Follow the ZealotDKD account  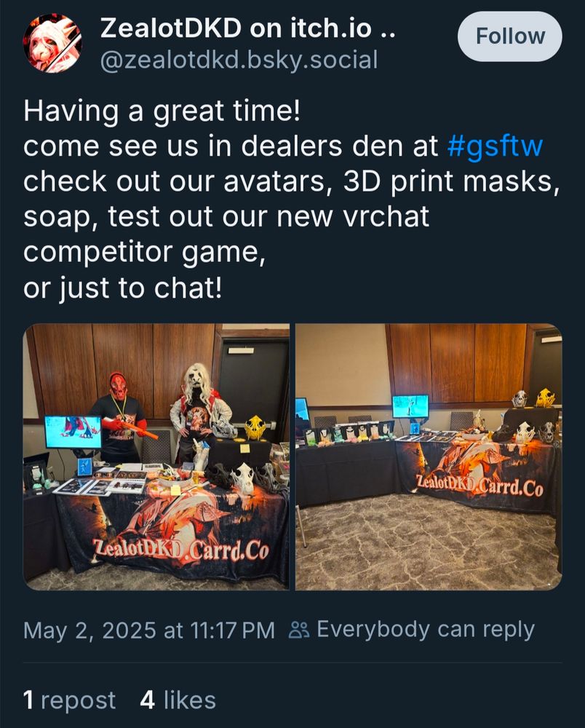[x=510, y=36]
